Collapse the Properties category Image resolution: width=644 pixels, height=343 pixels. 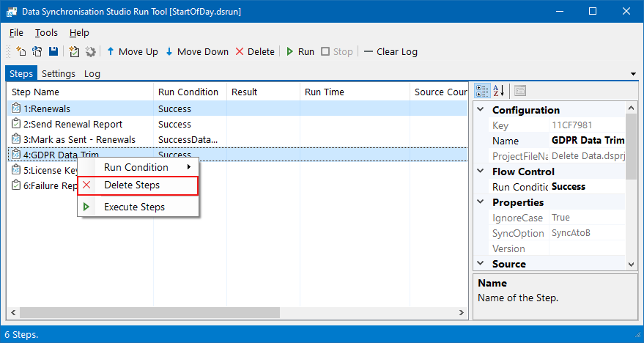(481, 202)
